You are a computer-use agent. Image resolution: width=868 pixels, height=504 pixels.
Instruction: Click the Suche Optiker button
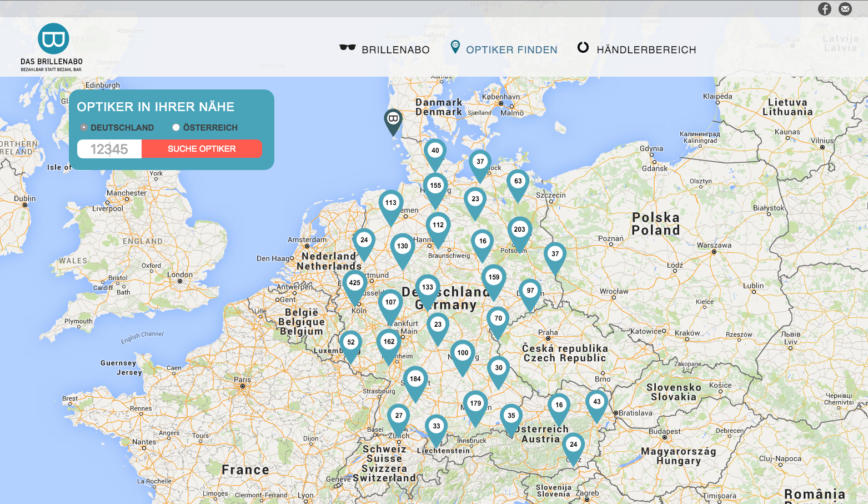pos(202,149)
